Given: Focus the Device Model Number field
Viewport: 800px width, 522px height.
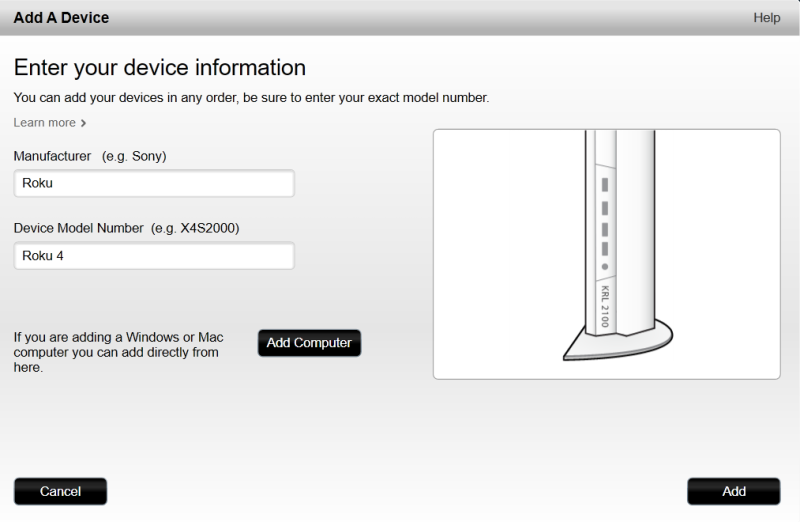Looking at the screenshot, I should 154,256.
